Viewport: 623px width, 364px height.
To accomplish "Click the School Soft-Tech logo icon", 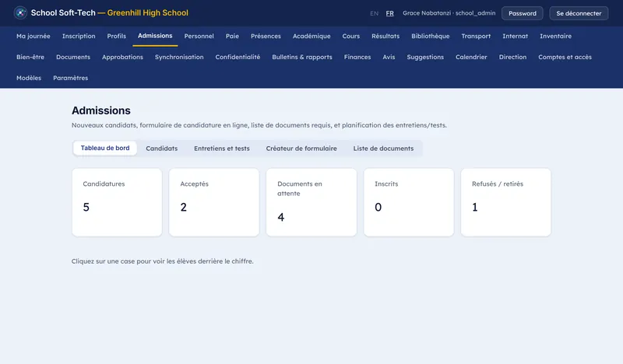I will point(20,12).
